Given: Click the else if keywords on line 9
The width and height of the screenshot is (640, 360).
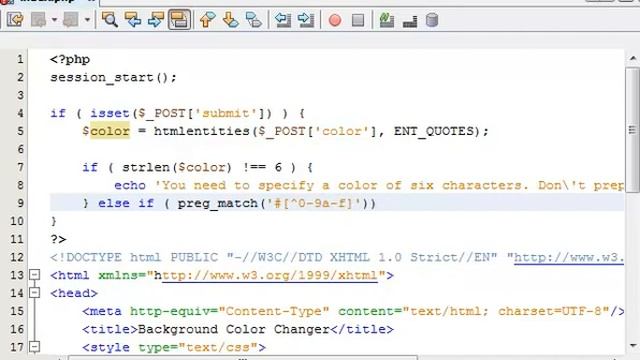Looking at the screenshot, I should coord(126,203).
